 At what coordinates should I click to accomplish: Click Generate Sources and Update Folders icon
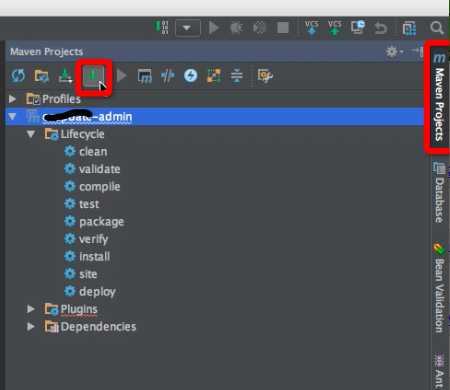coord(41,76)
